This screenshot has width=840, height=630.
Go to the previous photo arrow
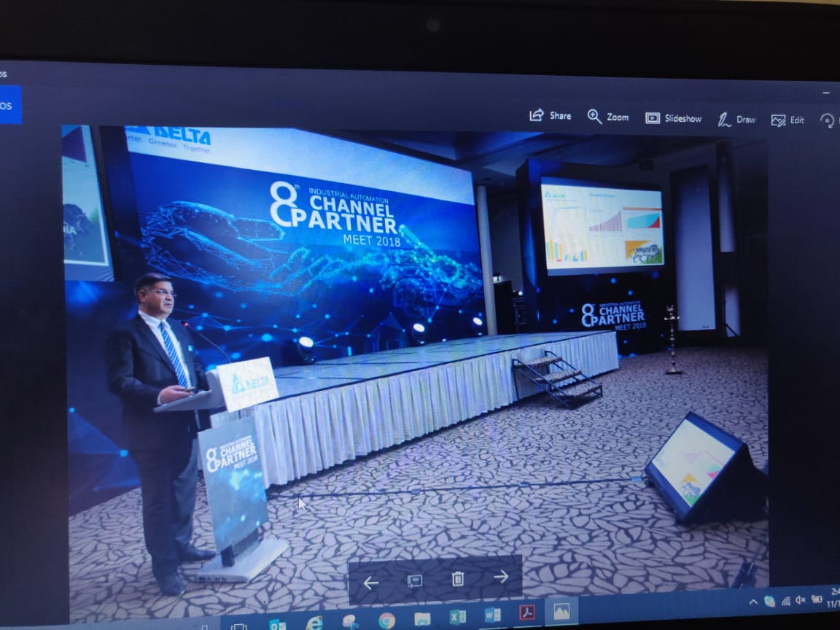coord(370,583)
